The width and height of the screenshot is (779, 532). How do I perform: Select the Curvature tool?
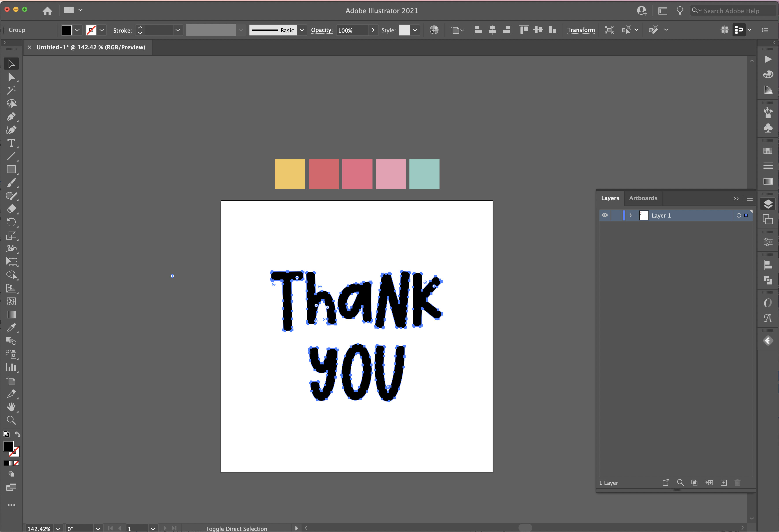coord(11,130)
